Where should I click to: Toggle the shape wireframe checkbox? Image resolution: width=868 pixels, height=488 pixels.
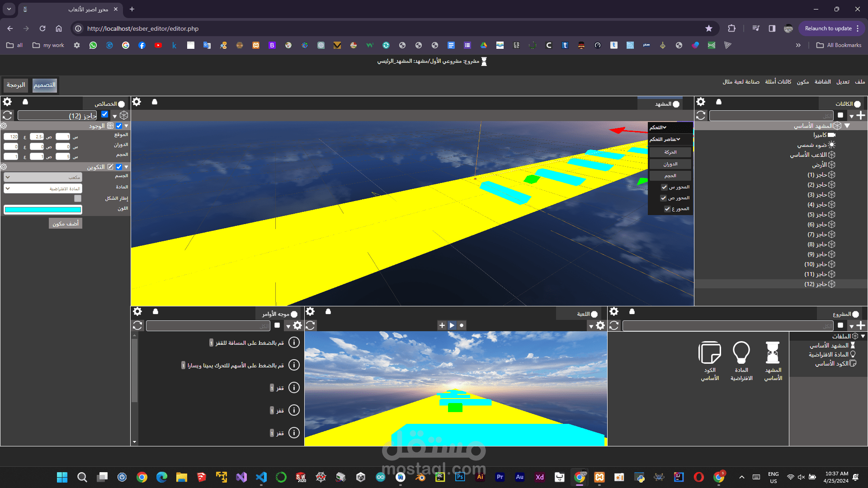pyautogui.click(x=78, y=198)
